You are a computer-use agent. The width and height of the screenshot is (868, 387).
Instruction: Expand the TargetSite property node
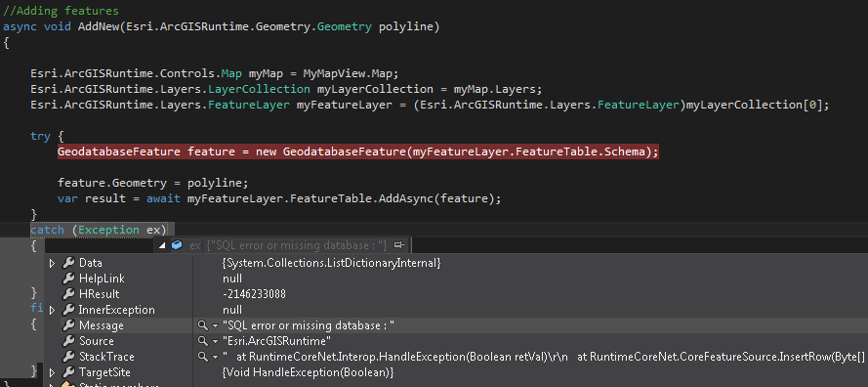pos(53,372)
